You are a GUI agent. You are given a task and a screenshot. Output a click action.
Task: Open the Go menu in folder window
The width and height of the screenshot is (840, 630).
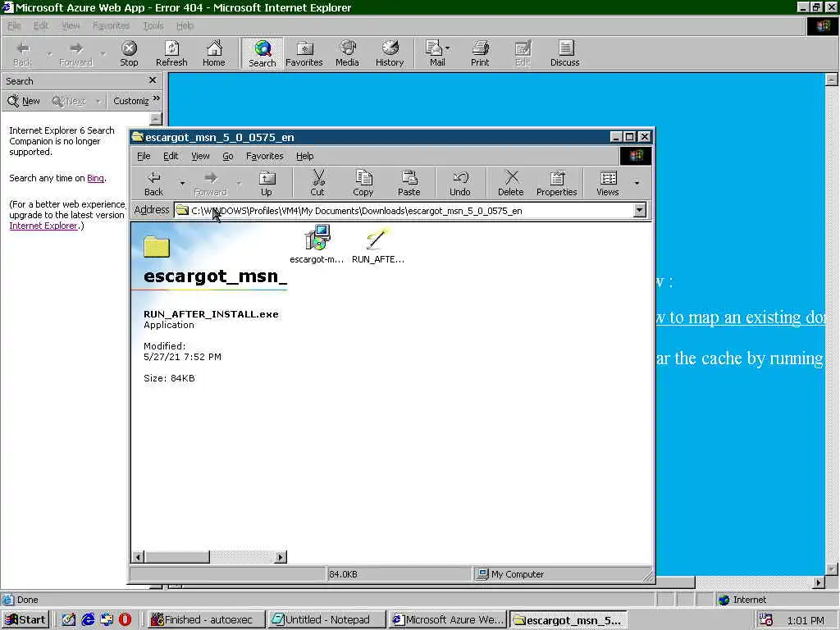click(228, 156)
